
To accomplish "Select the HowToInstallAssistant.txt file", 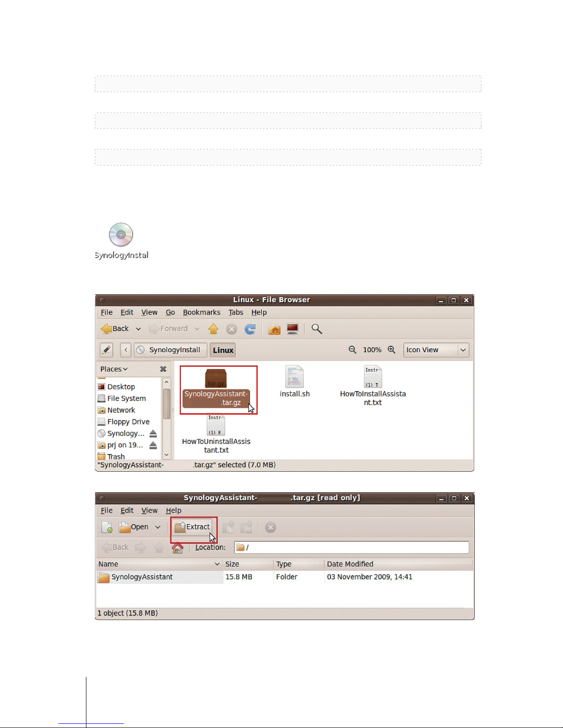I will [x=373, y=386].
